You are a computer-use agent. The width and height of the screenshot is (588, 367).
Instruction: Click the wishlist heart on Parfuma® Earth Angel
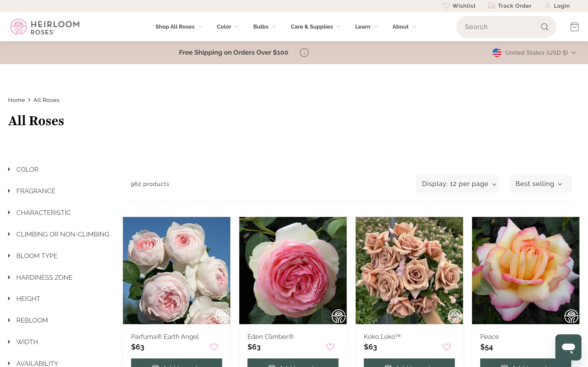pos(214,347)
